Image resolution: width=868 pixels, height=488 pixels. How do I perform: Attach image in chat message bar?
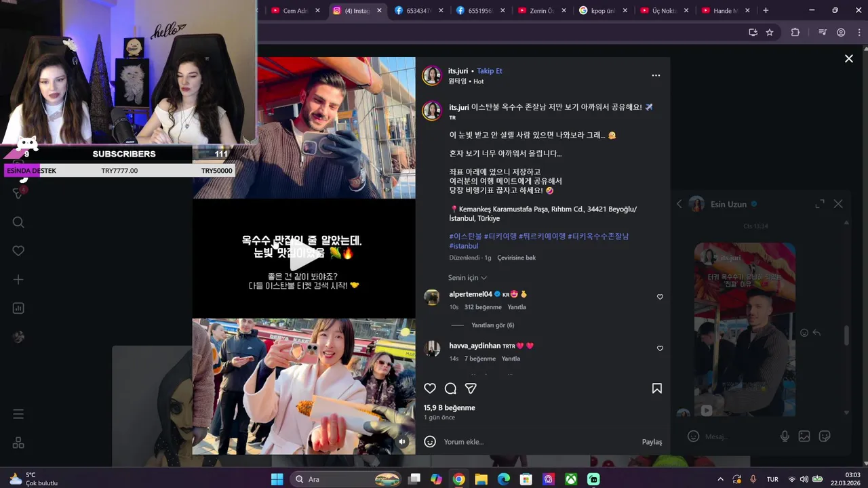tap(804, 436)
